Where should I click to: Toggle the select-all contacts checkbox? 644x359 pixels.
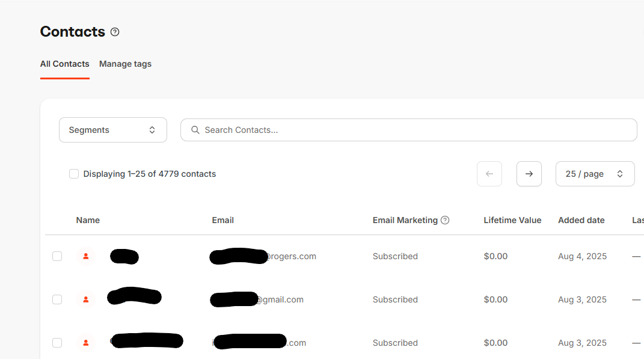pyautogui.click(x=74, y=174)
